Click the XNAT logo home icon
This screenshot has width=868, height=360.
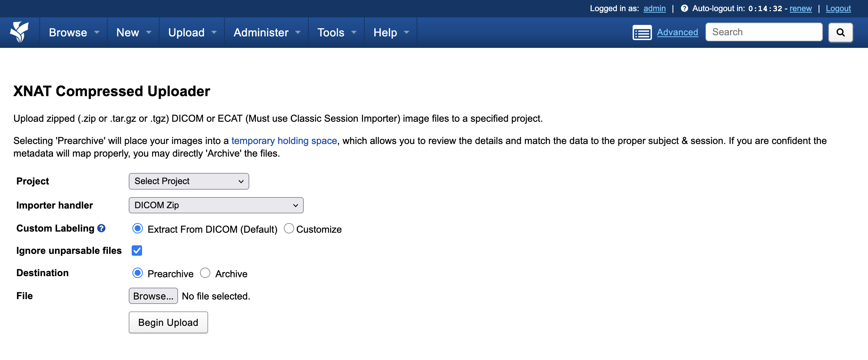point(19,32)
